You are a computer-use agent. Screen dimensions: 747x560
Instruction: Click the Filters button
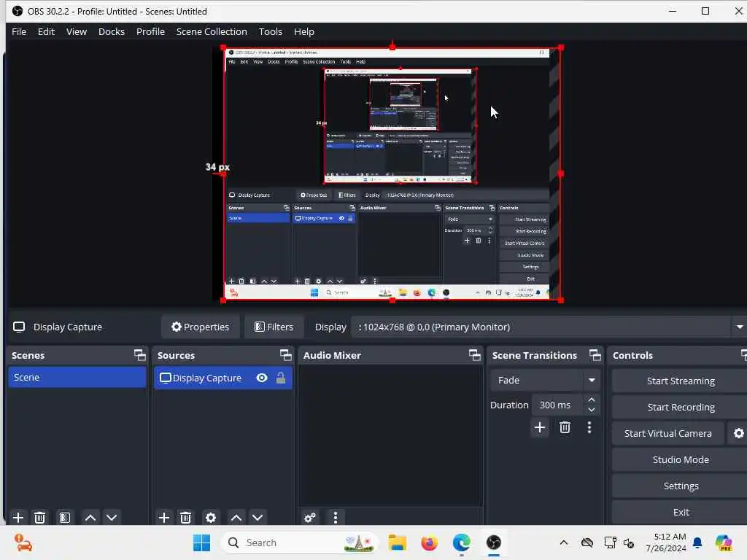274,327
